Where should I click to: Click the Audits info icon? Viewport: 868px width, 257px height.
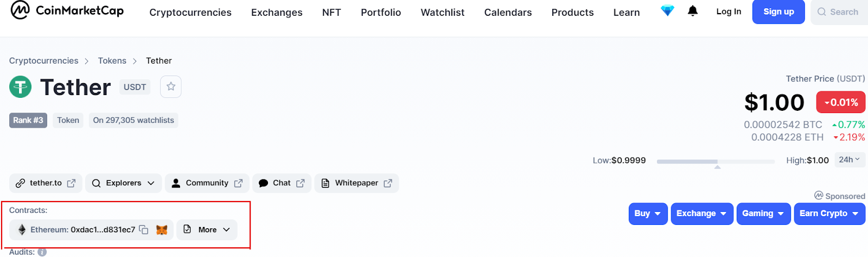[42, 252]
